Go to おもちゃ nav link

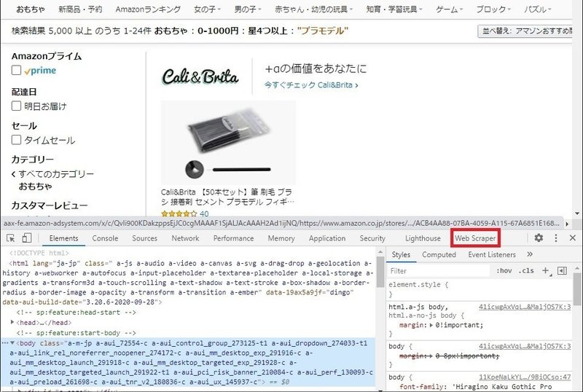pos(31,9)
